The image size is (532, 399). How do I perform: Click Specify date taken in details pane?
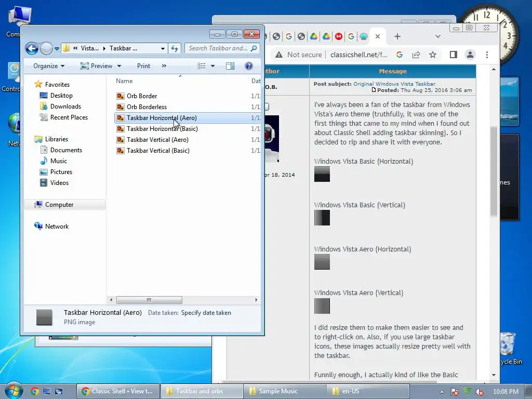[x=206, y=313]
